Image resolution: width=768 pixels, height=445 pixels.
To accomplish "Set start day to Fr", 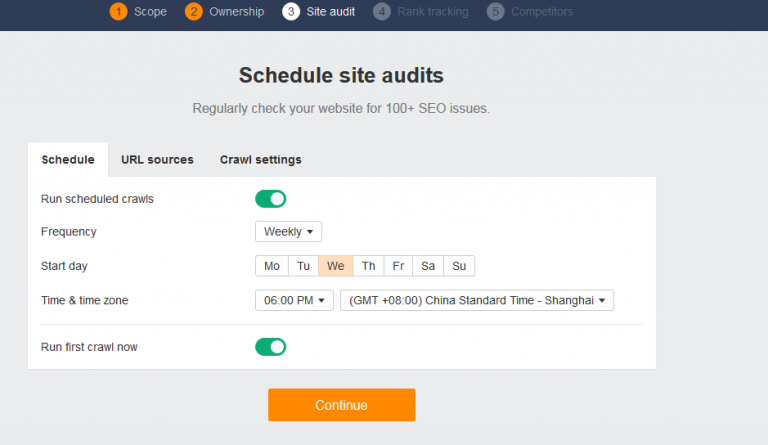I will 398,266.
